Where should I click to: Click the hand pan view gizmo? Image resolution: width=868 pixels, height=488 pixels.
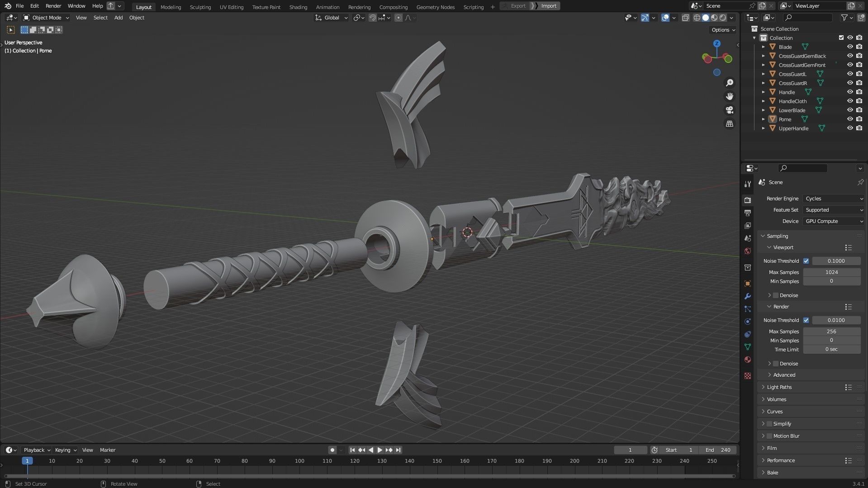(x=730, y=96)
